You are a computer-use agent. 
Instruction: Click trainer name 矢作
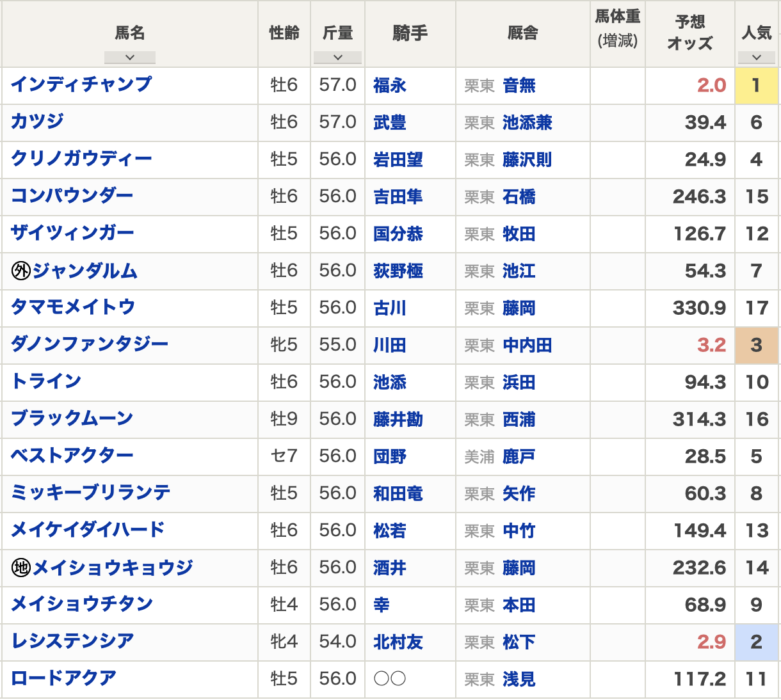(519, 493)
